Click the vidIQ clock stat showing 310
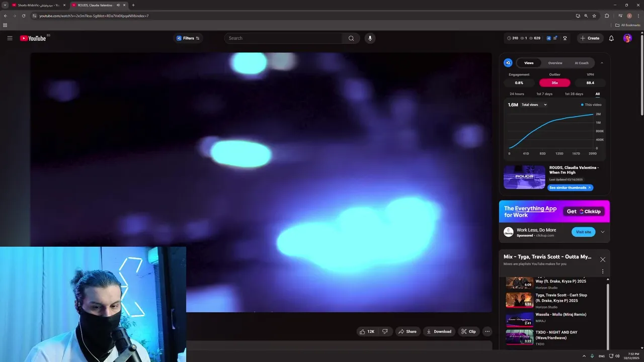The height and width of the screenshot is (362, 644). [x=513, y=38]
